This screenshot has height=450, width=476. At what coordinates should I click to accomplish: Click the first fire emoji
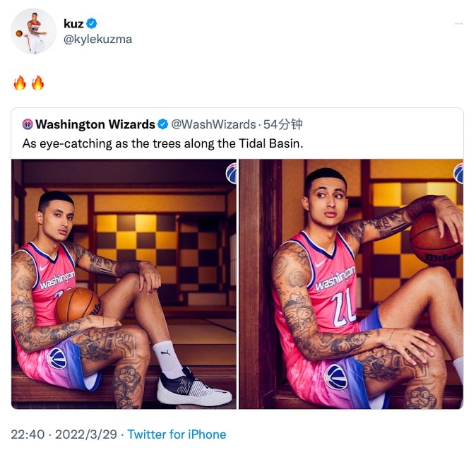click(20, 83)
